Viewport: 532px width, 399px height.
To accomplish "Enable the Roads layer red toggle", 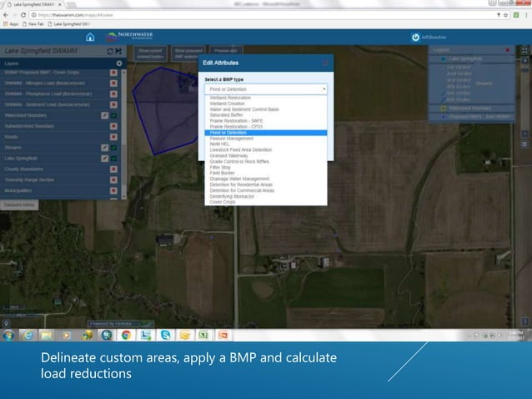I will 113,137.
